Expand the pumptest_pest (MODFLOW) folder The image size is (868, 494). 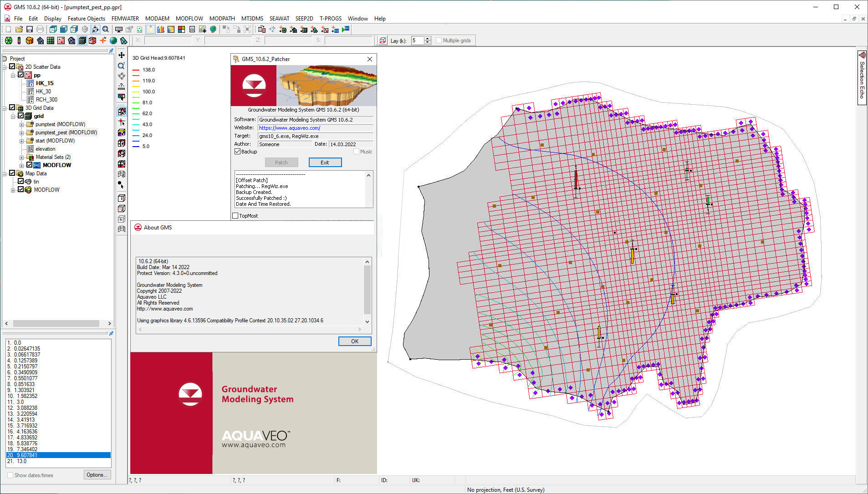click(21, 132)
